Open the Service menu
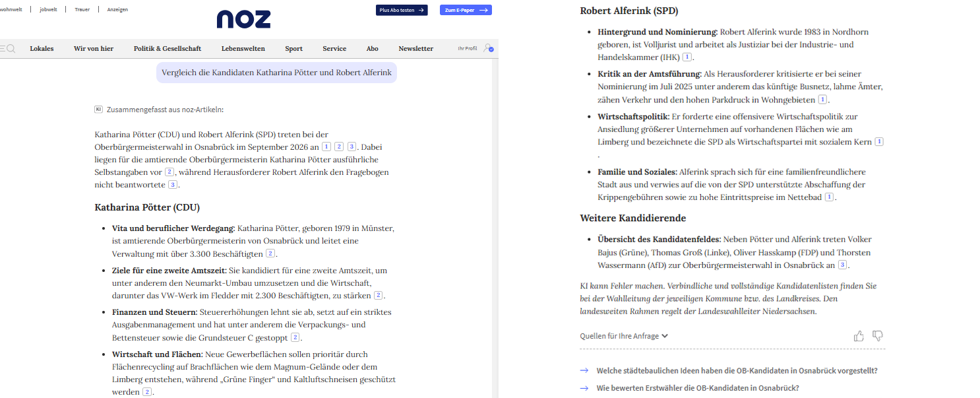The height and width of the screenshot is (398, 980). [334, 48]
